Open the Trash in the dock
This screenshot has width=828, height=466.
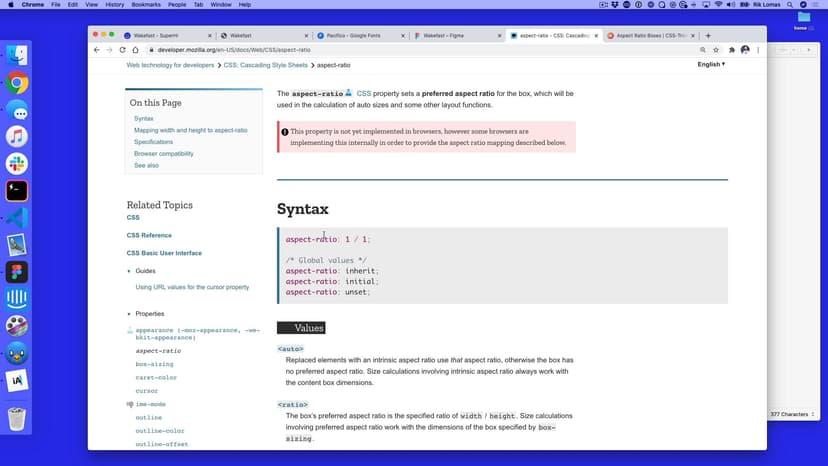pyautogui.click(x=17, y=418)
